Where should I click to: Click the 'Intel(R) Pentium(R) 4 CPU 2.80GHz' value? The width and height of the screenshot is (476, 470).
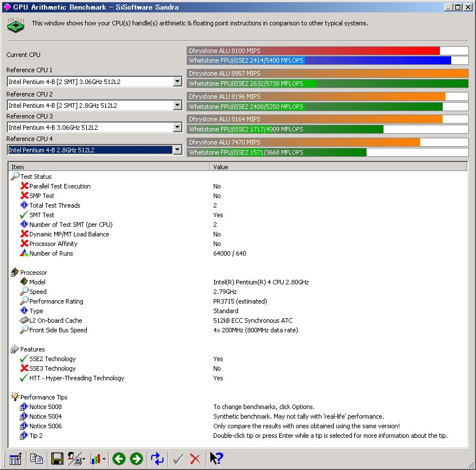[x=261, y=282]
